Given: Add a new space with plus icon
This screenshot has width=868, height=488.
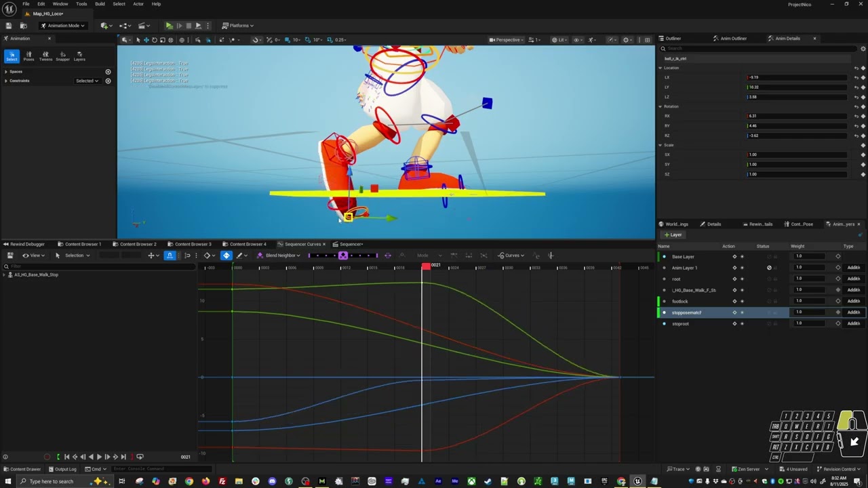Looking at the screenshot, I should tap(108, 71).
